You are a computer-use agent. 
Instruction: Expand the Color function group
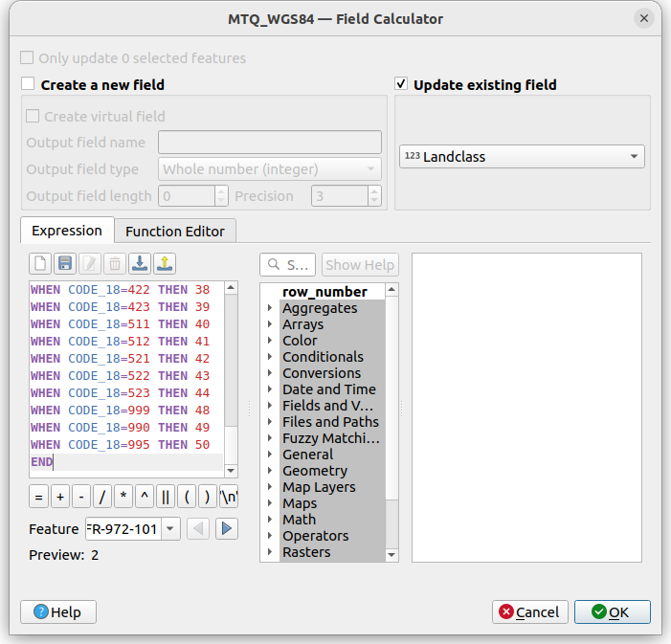[x=270, y=341]
